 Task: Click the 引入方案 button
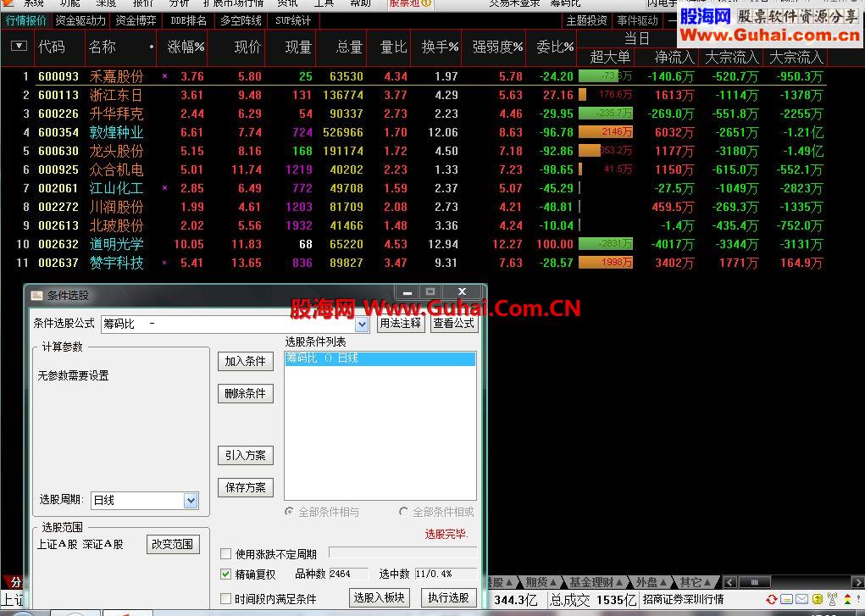click(246, 455)
